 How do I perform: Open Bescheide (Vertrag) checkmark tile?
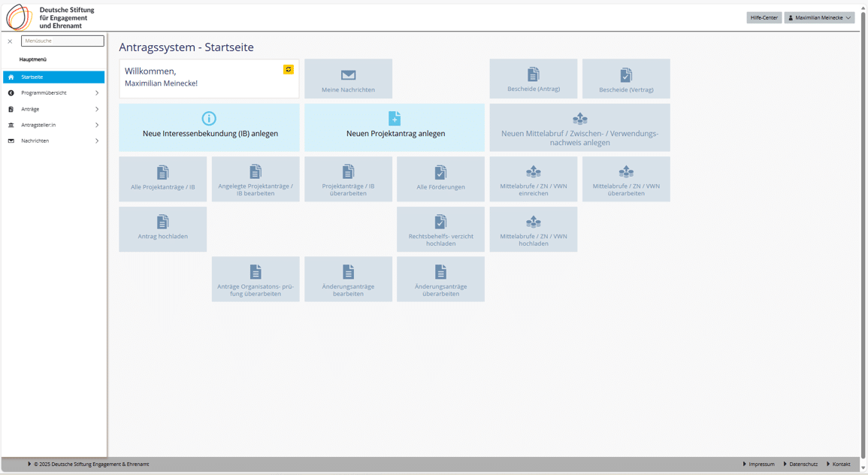[625, 79]
